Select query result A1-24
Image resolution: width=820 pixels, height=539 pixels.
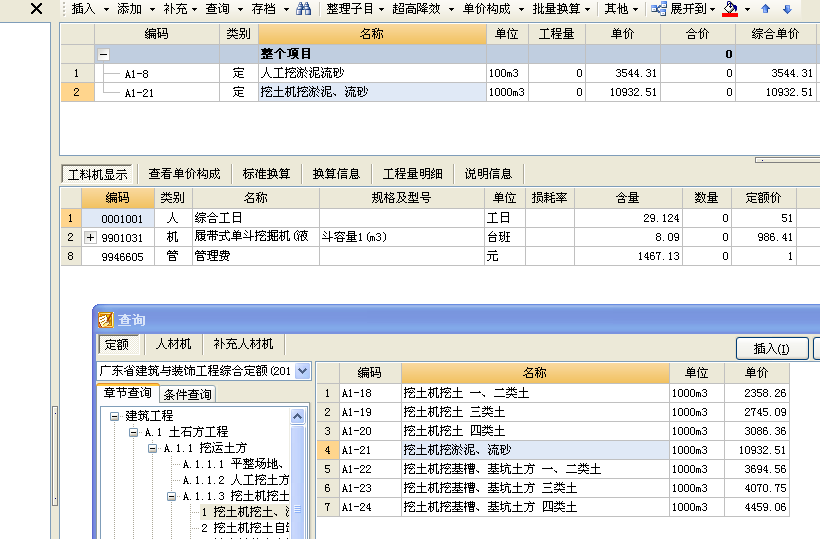pyautogui.click(x=553, y=507)
